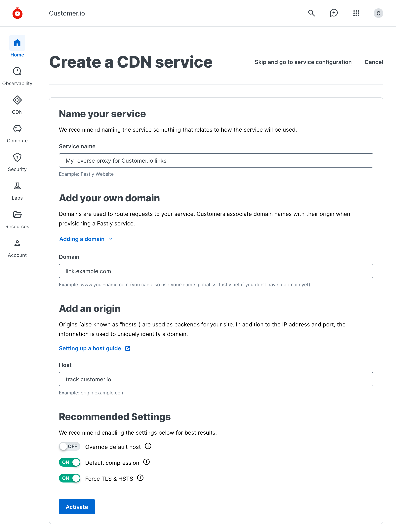396x532 pixels.
Task: Navigate to CDN sidebar item
Action: point(17,105)
